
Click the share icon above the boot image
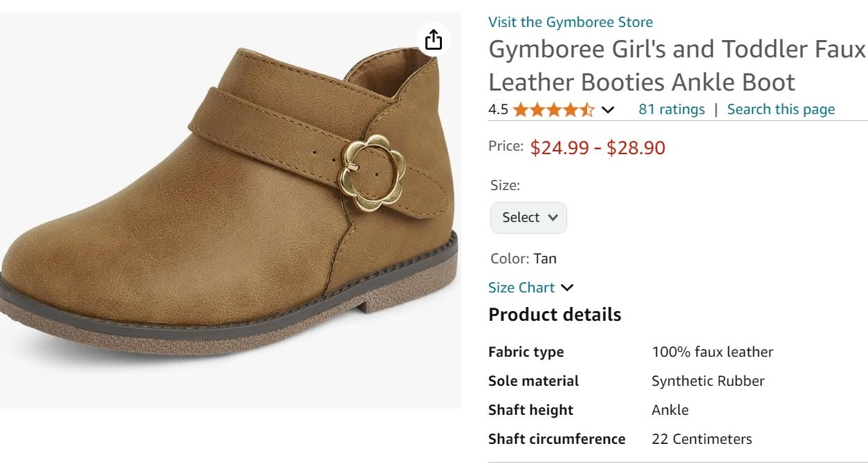pos(434,40)
